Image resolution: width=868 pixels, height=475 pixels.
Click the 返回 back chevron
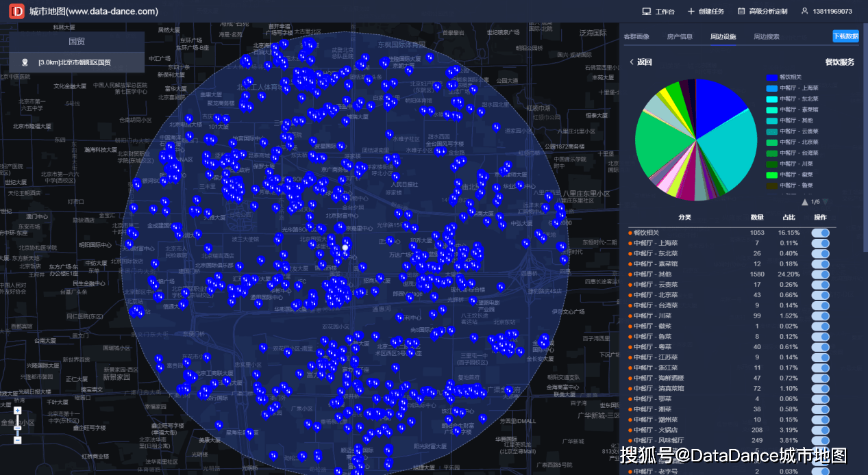coord(632,62)
